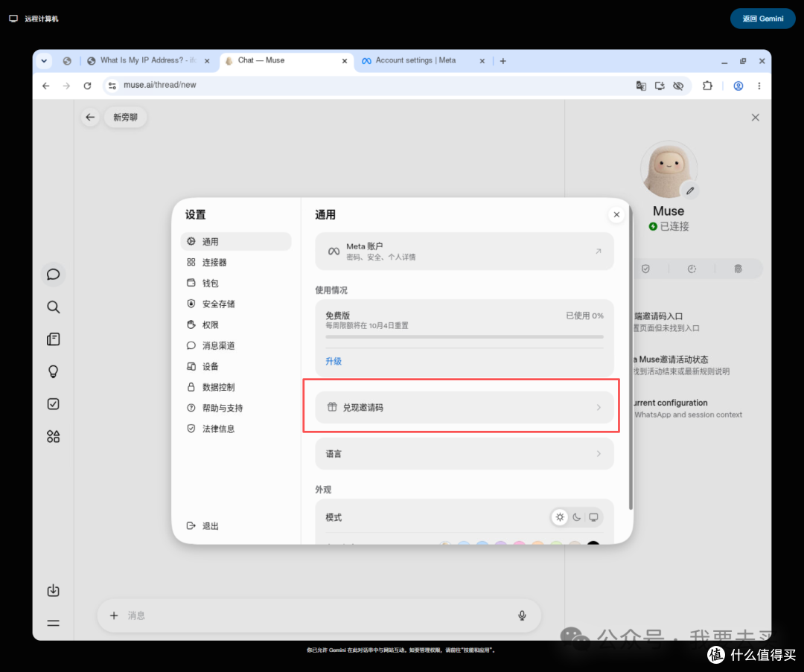
Task: Select 帮助与支持 in settings menu
Action: coord(236,408)
